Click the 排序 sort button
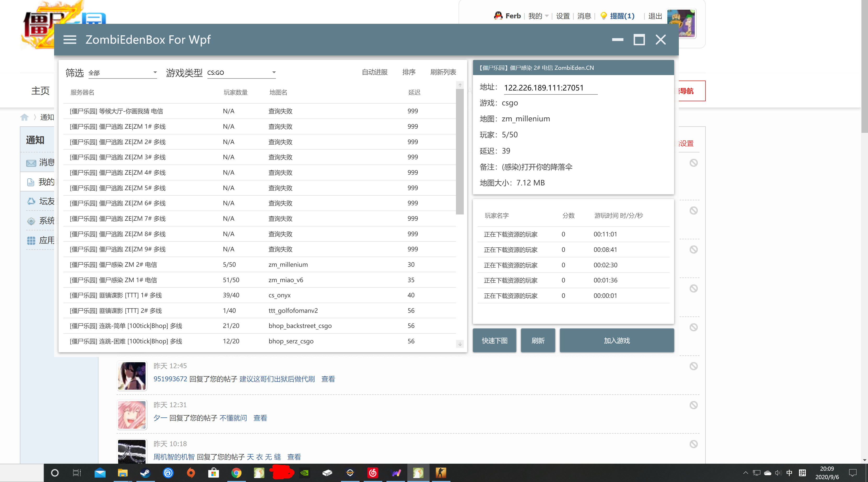This screenshot has width=868, height=482. (409, 72)
